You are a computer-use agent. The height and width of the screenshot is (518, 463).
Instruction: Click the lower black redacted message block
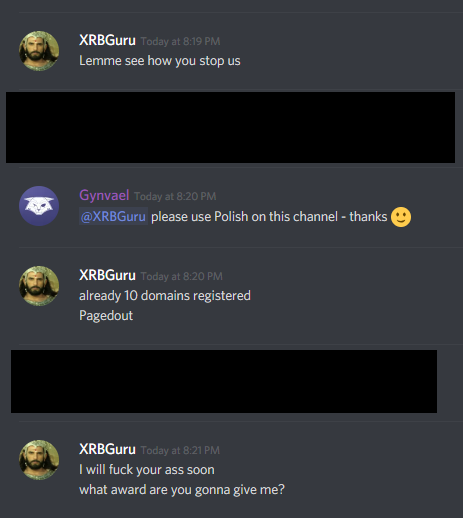tap(224, 381)
